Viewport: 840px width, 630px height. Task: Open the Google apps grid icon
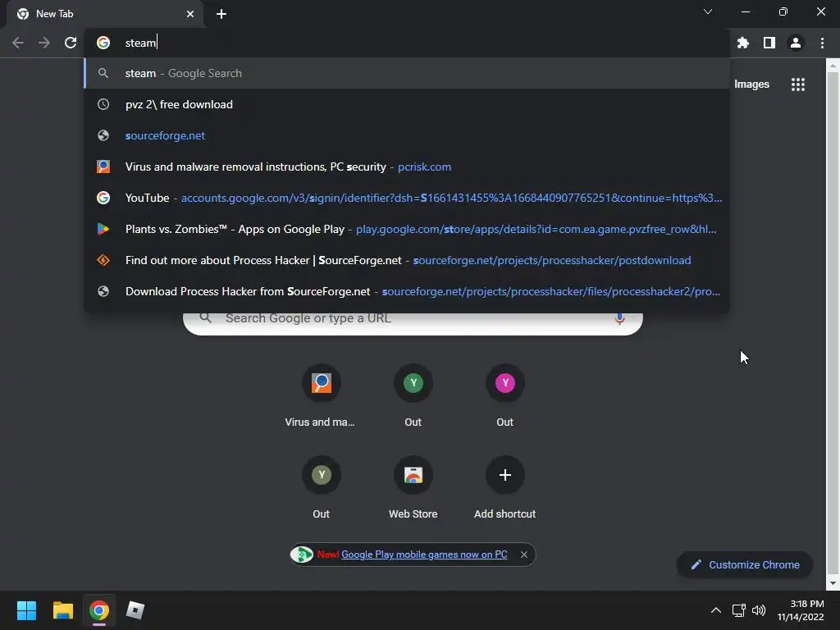pyautogui.click(x=797, y=84)
